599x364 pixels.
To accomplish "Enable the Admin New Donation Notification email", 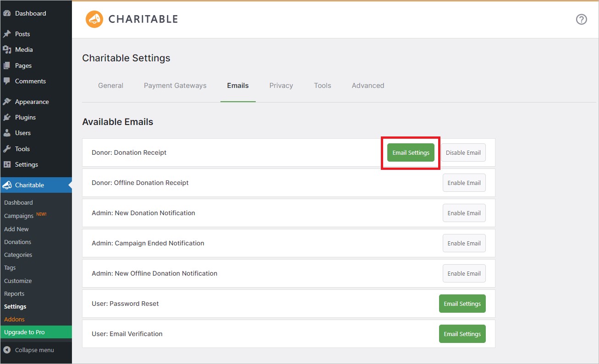I will 464,213.
